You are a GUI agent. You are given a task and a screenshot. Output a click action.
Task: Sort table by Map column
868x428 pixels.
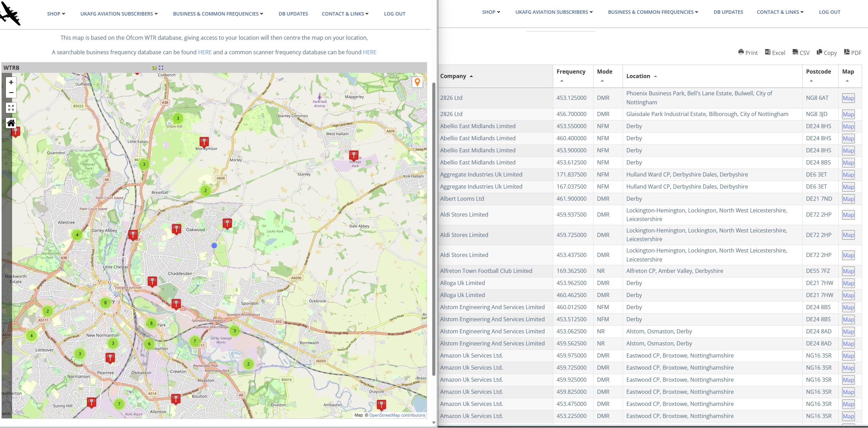[x=850, y=76]
